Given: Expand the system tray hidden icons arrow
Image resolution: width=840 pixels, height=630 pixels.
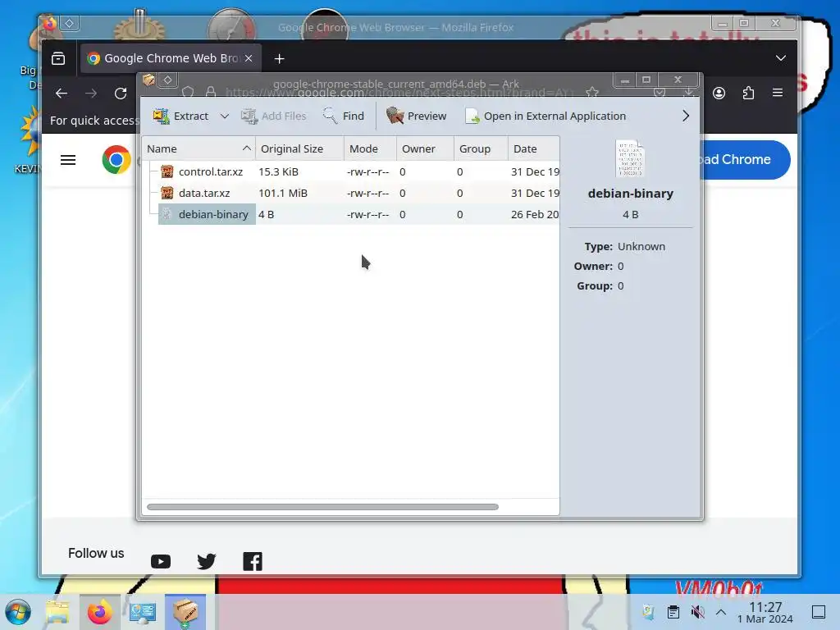Looking at the screenshot, I should [x=721, y=612].
